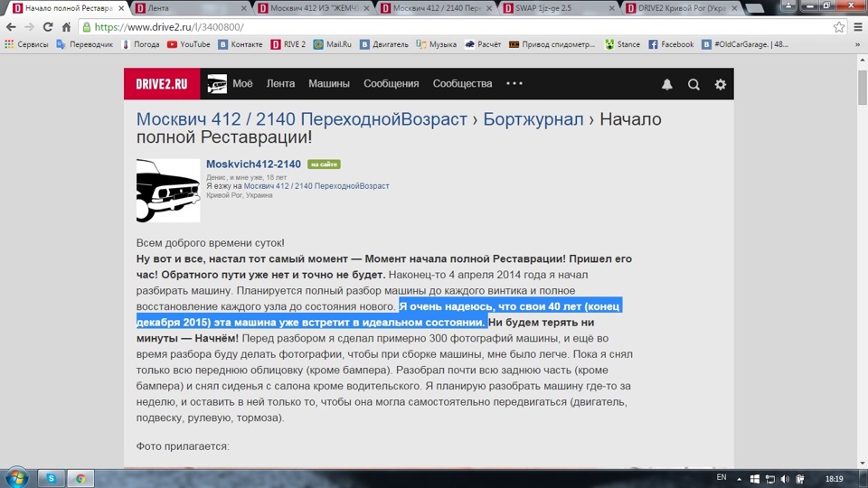Viewport: 868px width, 488px height.
Task: Open the Погода bookmark
Action: tap(141, 44)
